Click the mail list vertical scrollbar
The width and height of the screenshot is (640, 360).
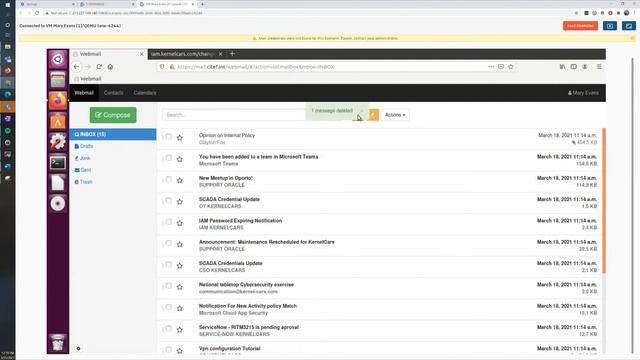click(x=604, y=200)
